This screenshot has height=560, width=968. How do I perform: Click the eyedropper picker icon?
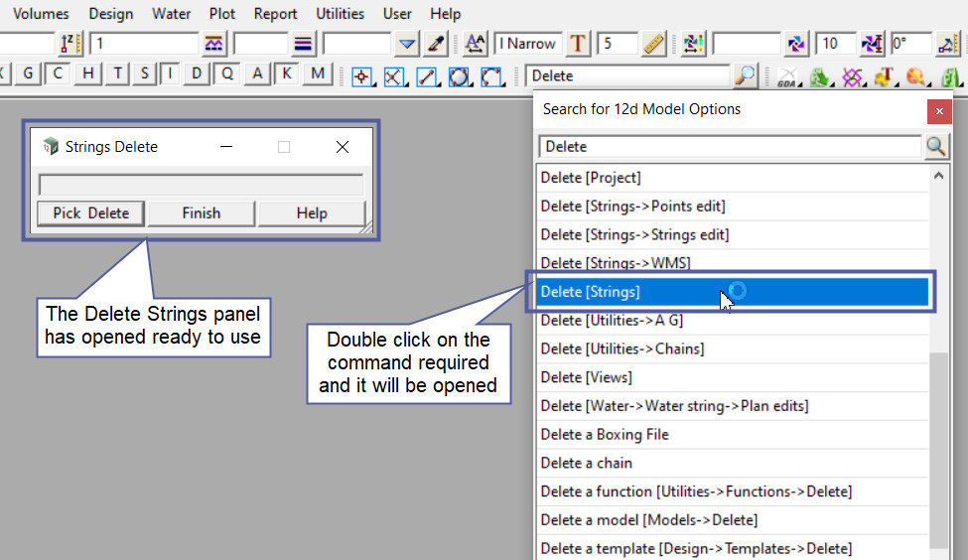(x=436, y=44)
